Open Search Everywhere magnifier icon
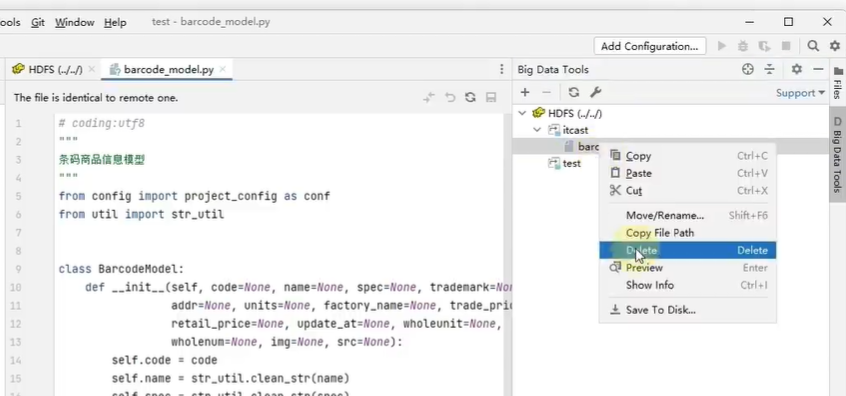The height and width of the screenshot is (396, 846). pos(813,46)
